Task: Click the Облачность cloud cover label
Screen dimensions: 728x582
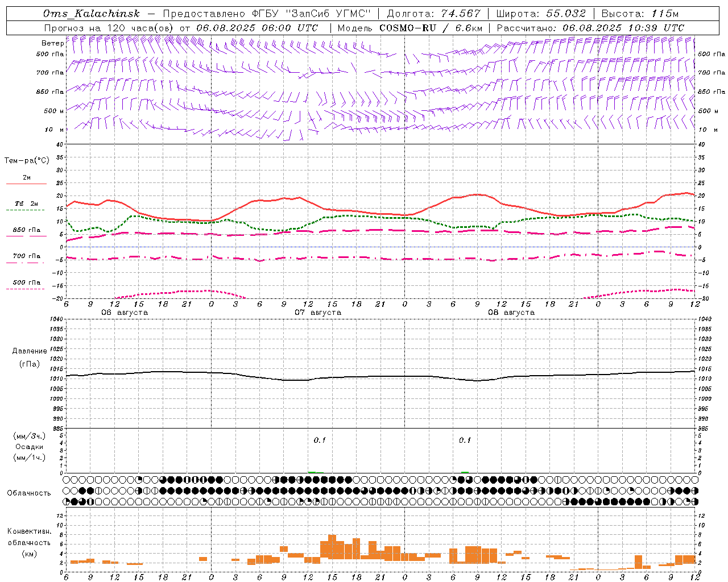Action: (x=29, y=493)
